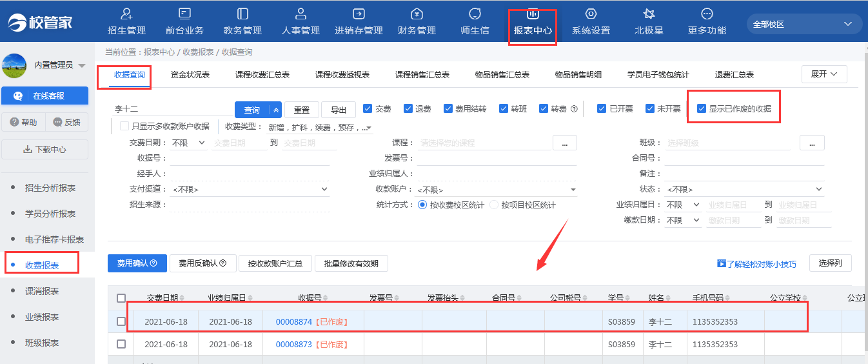868x364 pixels.
Task: Open 北极星 module icon
Action: click(649, 14)
